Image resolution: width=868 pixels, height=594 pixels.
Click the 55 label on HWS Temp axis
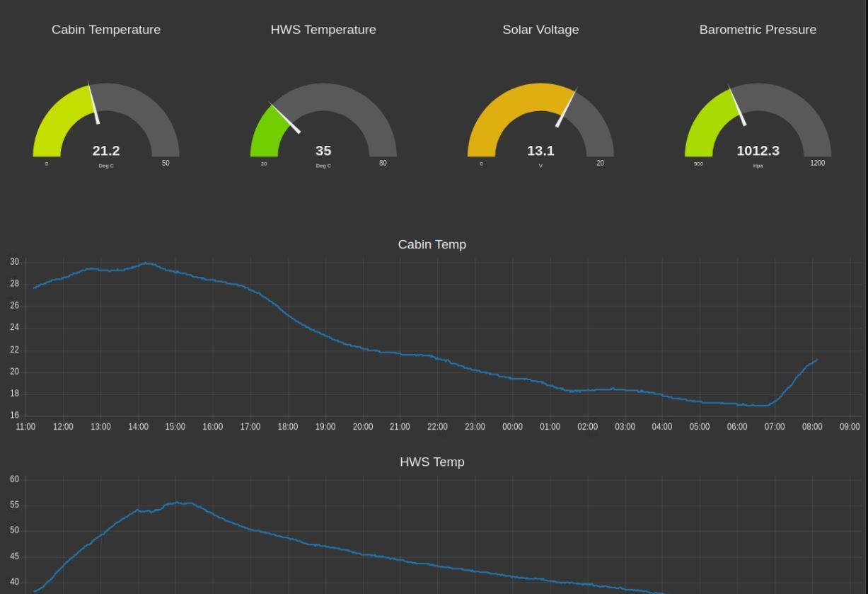pyautogui.click(x=14, y=505)
